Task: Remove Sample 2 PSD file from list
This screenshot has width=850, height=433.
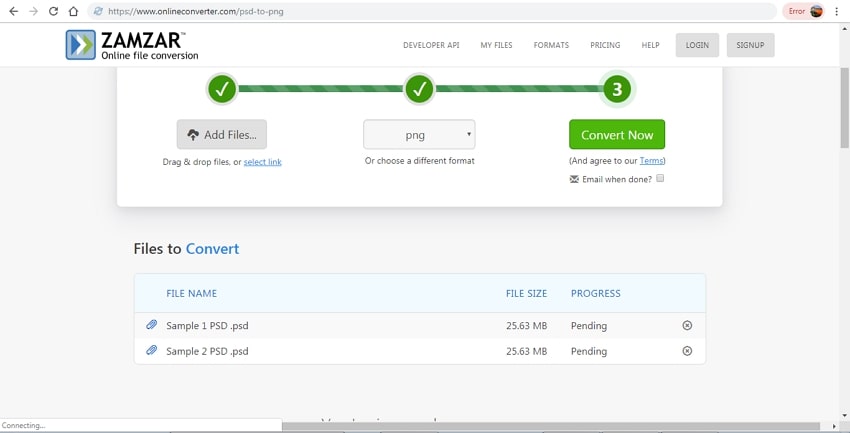Action: (687, 351)
